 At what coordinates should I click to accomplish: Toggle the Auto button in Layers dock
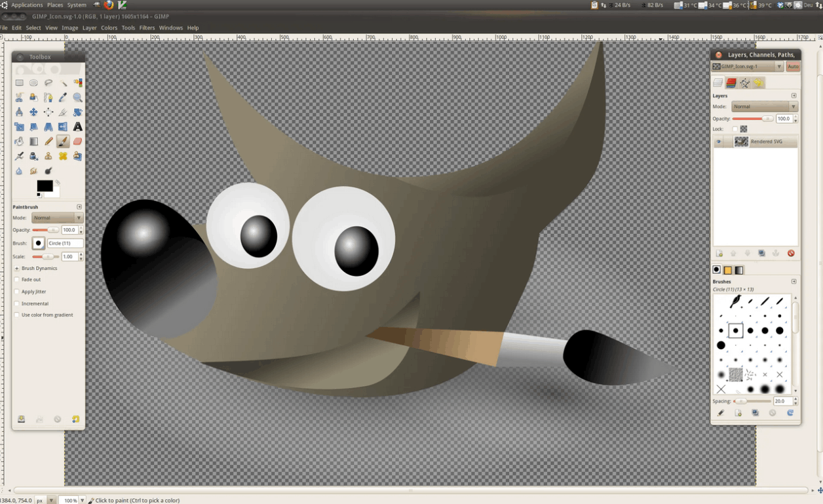point(793,66)
